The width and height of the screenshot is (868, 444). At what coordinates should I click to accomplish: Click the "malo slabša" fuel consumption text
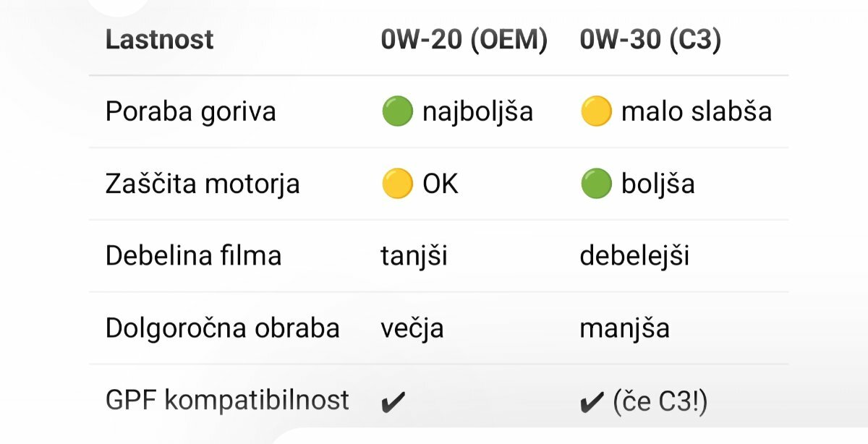point(697,112)
